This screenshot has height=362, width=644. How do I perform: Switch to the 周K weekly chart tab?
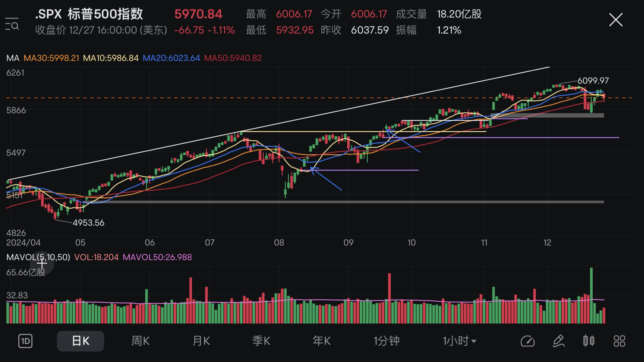click(x=141, y=341)
